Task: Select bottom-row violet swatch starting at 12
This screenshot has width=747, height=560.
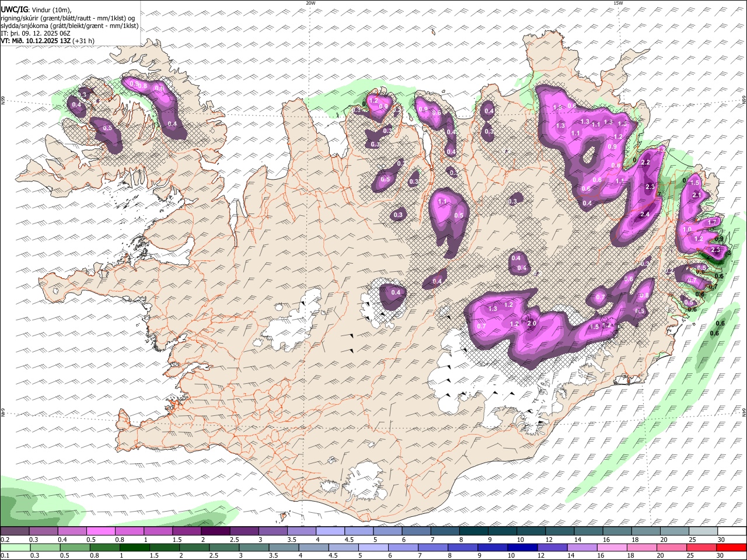Action: tap(552, 548)
